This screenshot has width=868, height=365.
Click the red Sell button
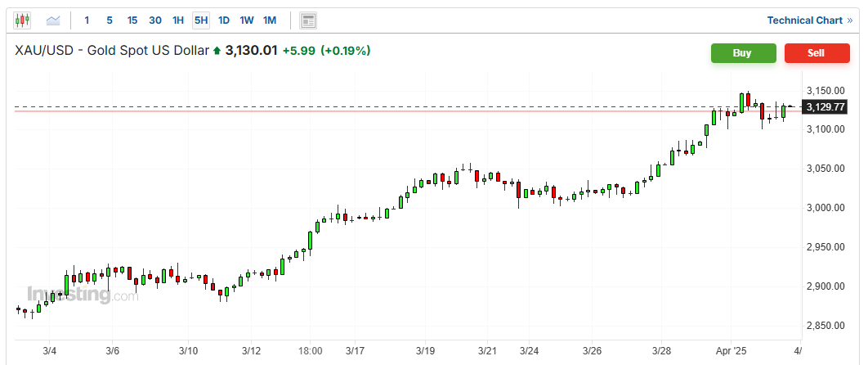(x=816, y=53)
